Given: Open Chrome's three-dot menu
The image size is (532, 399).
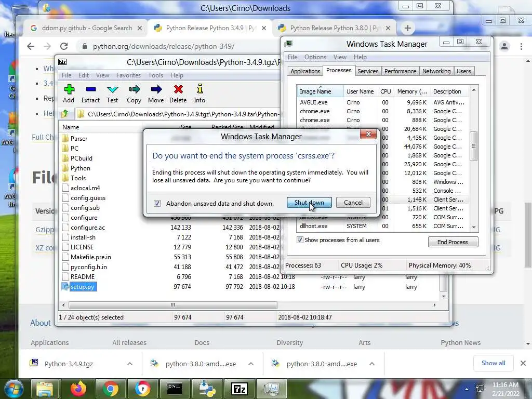Looking at the screenshot, I should click(x=522, y=46).
